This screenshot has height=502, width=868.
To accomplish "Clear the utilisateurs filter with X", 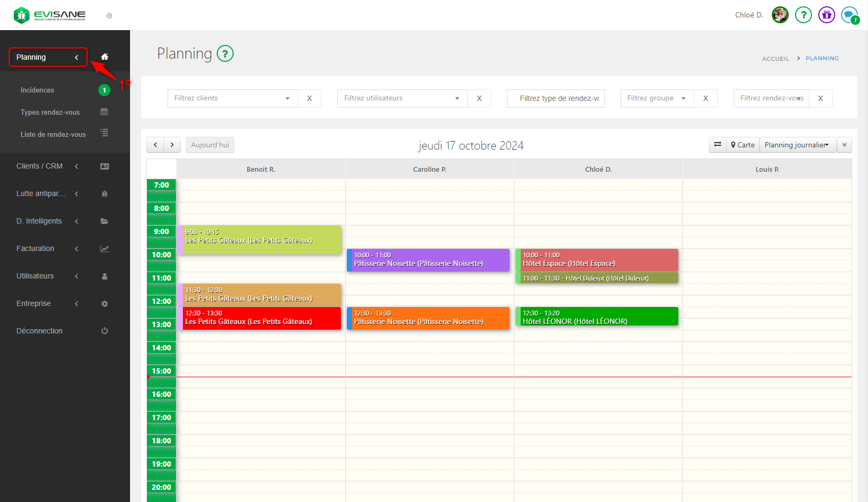I will (x=479, y=98).
